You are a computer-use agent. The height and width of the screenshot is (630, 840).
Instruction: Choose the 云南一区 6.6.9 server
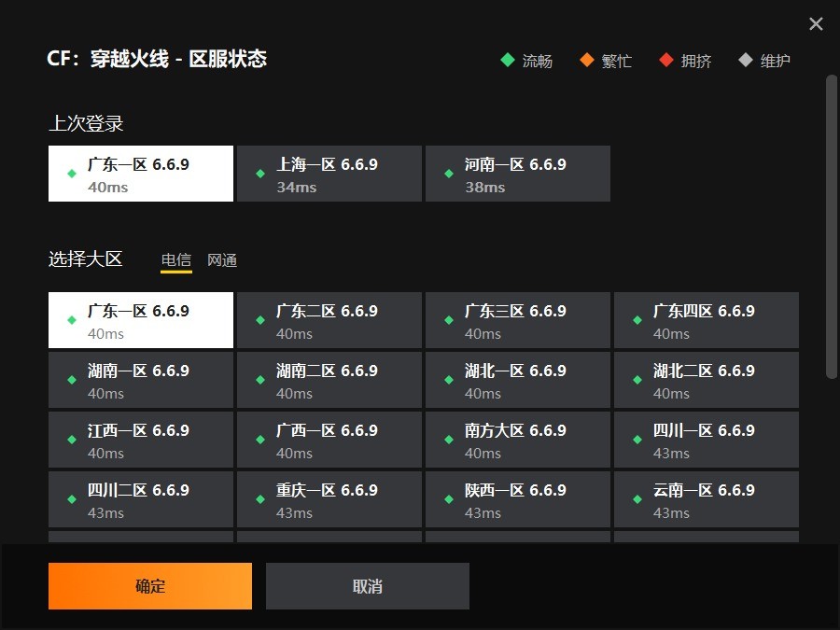click(707, 499)
